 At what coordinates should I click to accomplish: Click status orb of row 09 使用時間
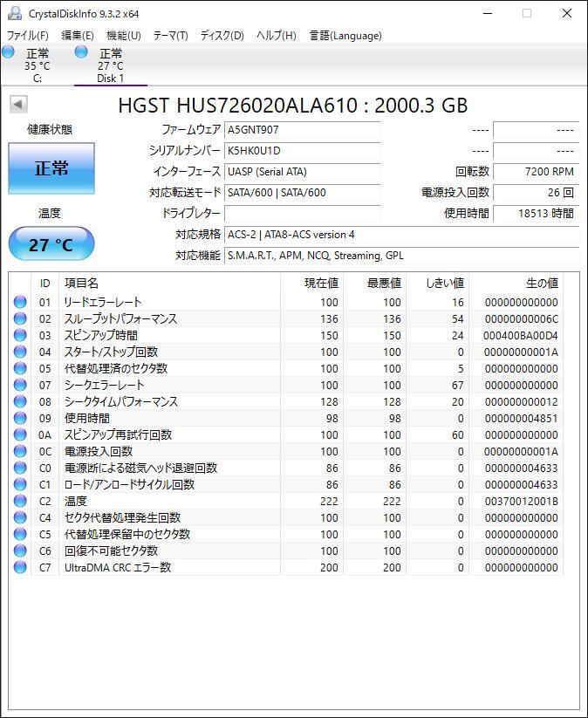tap(20, 418)
